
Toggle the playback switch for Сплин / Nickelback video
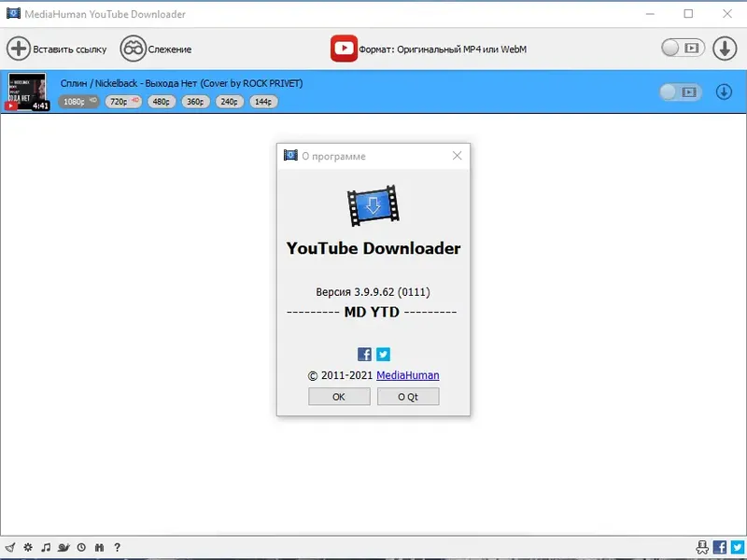(682, 91)
